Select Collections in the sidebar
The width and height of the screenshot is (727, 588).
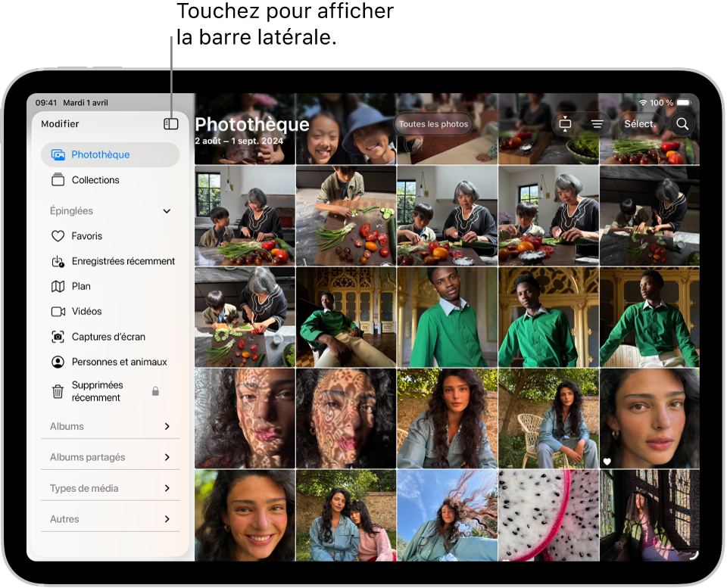pos(95,180)
